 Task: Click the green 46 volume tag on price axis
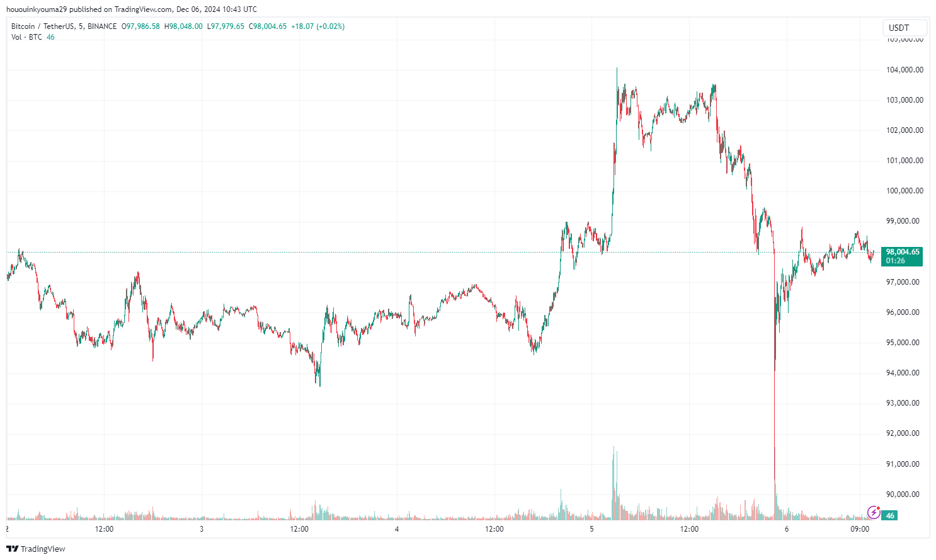[x=890, y=515]
